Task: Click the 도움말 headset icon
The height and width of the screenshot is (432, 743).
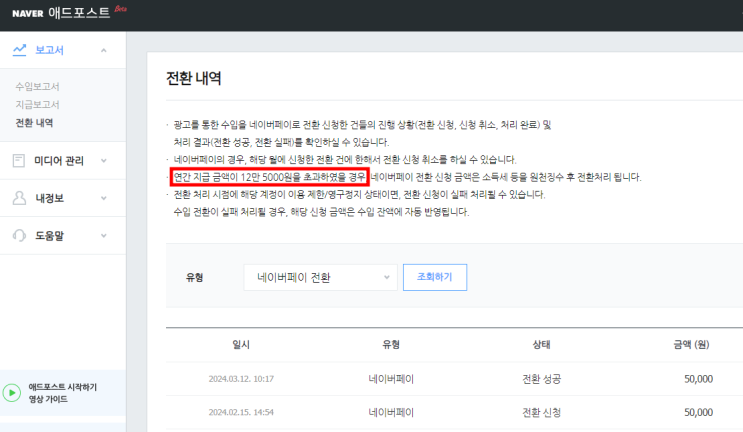Action: tap(19, 235)
